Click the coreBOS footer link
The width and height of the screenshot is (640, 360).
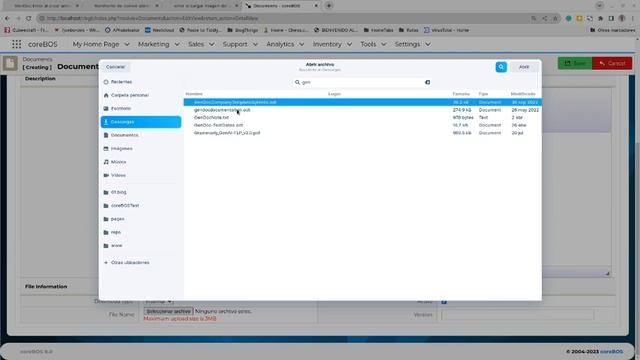611,351
